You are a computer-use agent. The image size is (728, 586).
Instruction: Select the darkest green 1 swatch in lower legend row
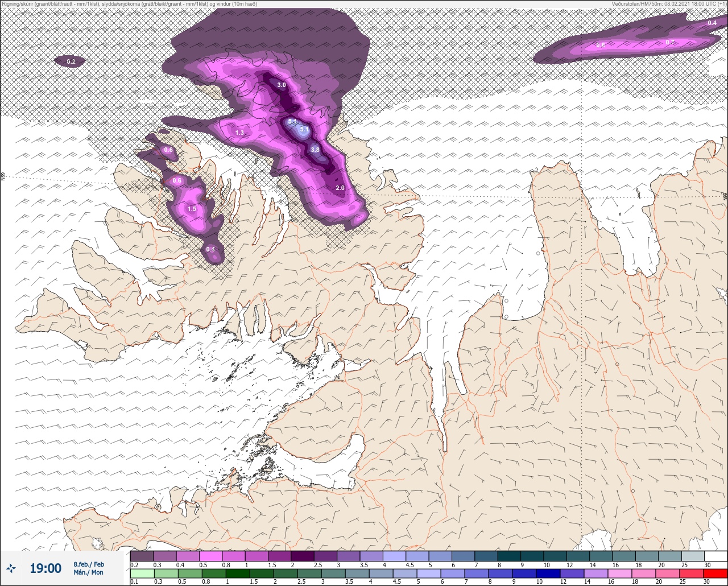(x=238, y=573)
